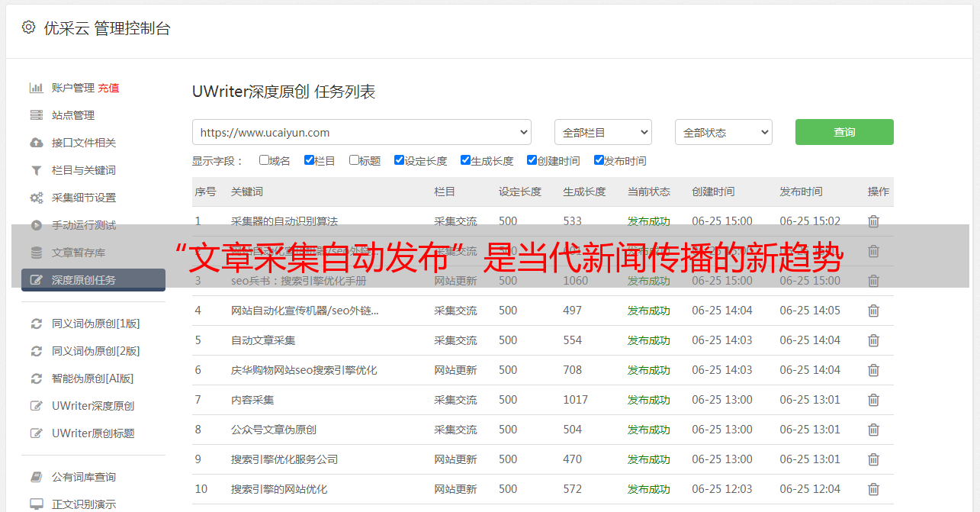Click the gear icon beside 优采云 title

[x=28, y=27]
